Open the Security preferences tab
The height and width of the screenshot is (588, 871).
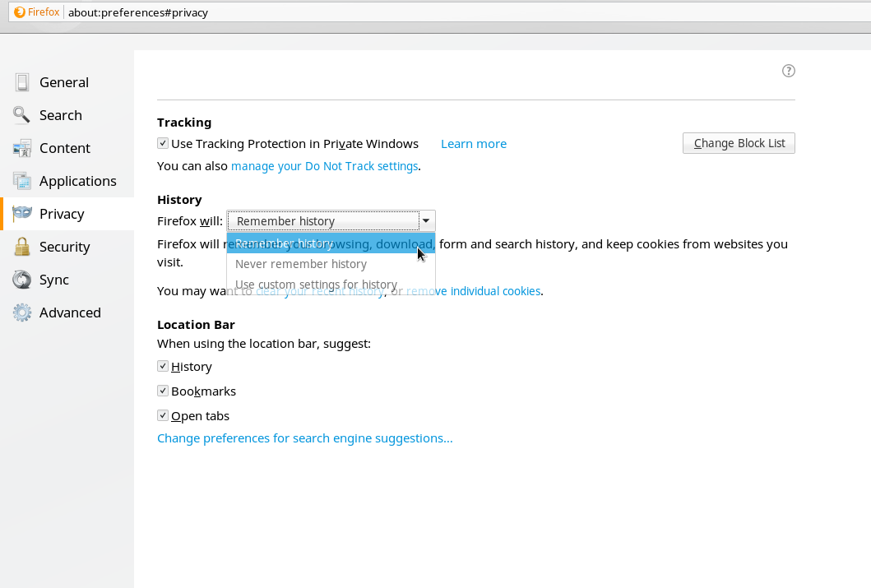point(67,247)
